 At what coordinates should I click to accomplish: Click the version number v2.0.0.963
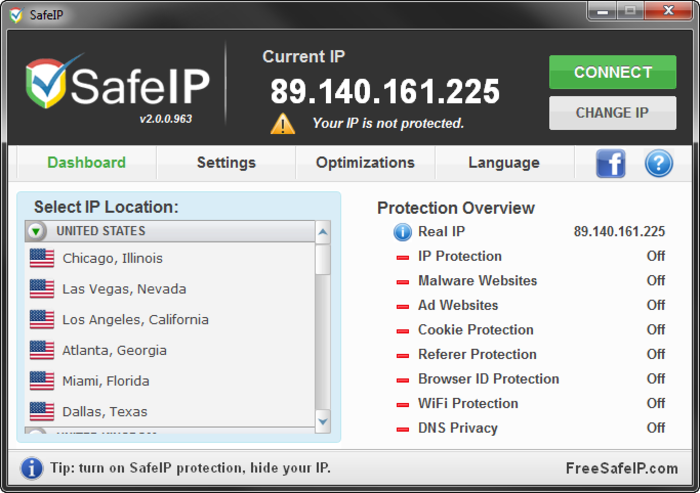pyautogui.click(x=166, y=119)
